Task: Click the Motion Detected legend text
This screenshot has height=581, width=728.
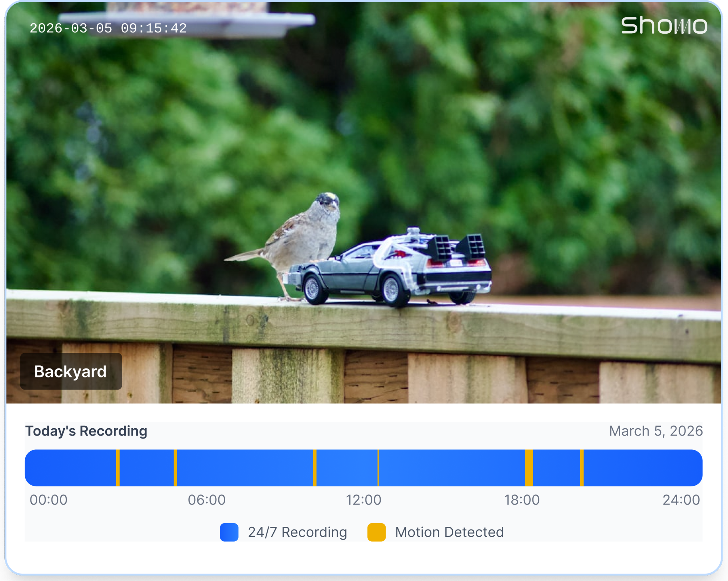Action: click(x=449, y=532)
